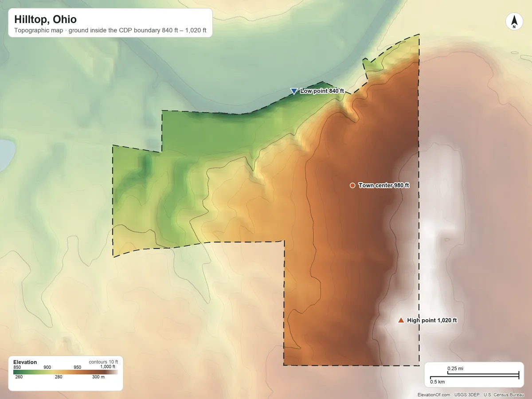
Task: Click the '0.25 mi' scale label
Action: coord(455,369)
